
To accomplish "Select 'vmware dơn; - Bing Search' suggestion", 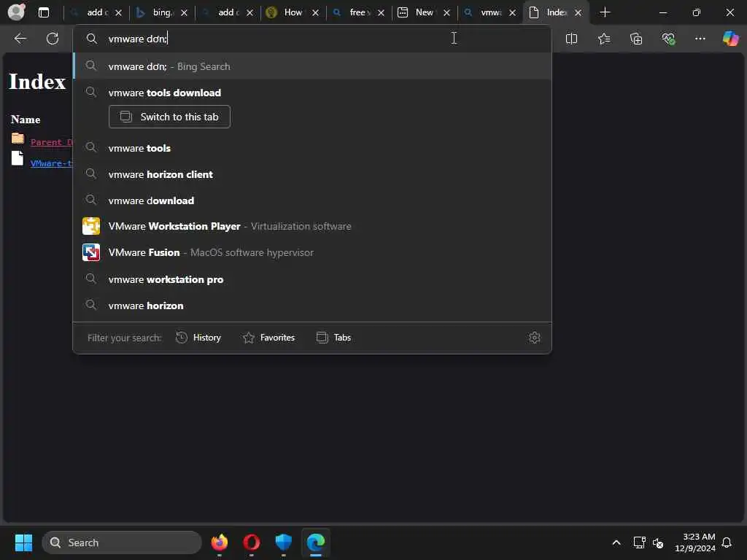I will 312,66.
